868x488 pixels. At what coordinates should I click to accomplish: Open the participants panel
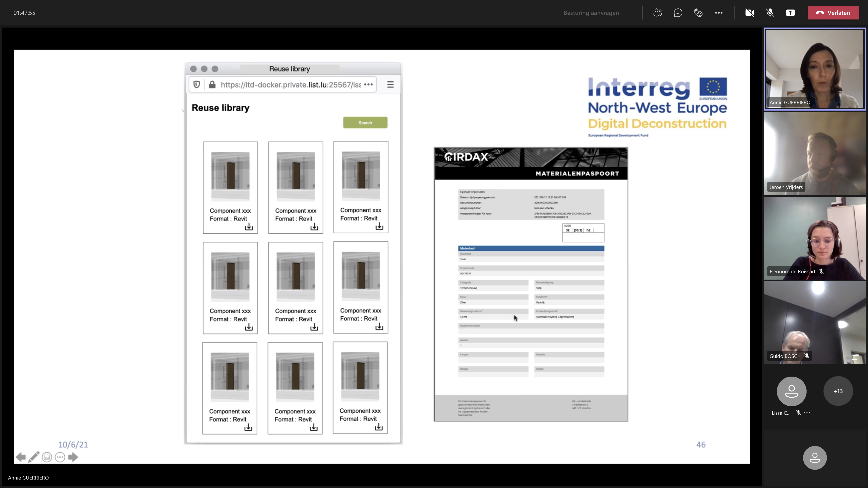tap(657, 13)
